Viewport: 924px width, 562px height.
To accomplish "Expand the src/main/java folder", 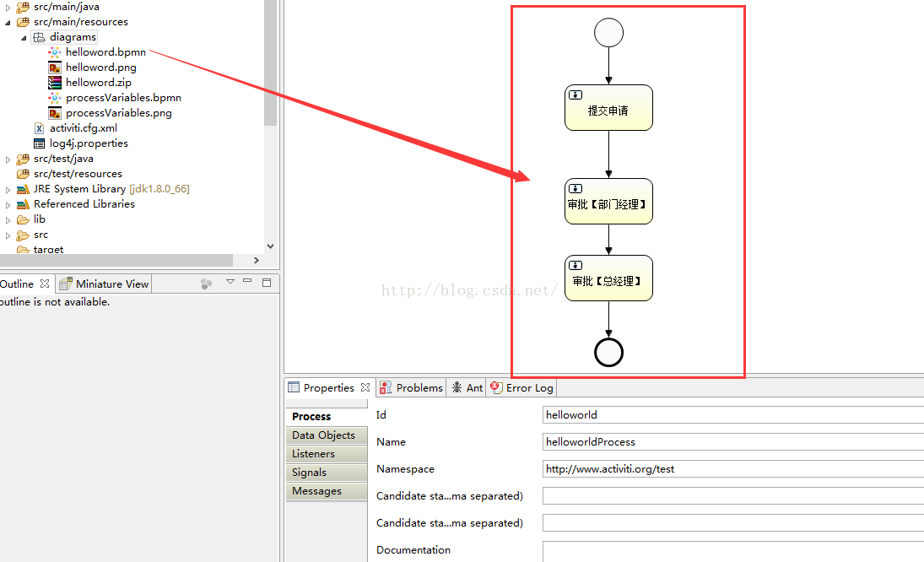I will [8, 8].
